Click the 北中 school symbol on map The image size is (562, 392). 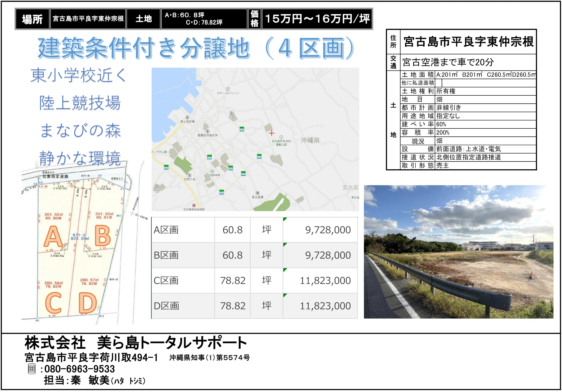pyautogui.click(x=231, y=113)
